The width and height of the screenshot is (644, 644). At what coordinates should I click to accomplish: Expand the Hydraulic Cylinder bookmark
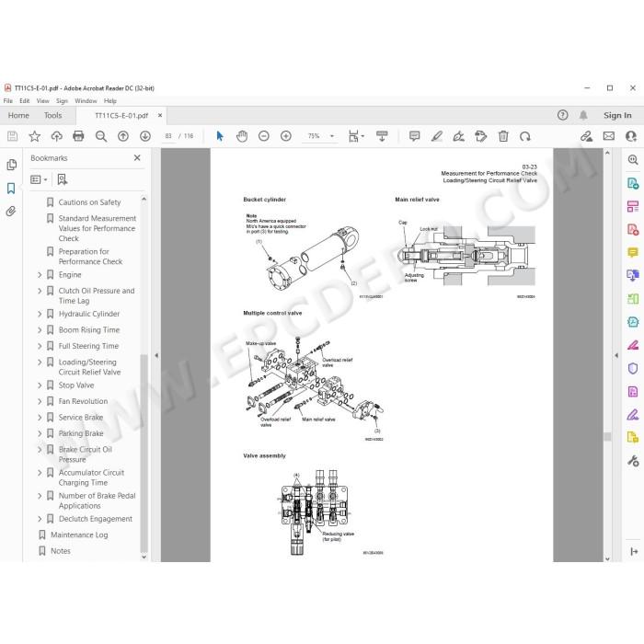click(x=40, y=315)
